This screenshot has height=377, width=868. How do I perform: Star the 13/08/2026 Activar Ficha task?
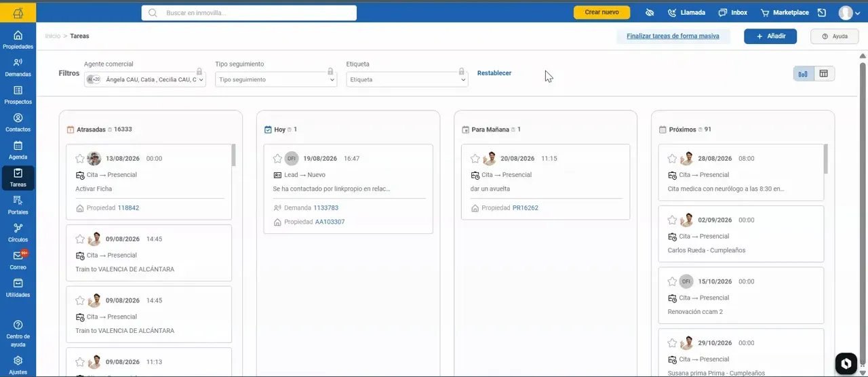tap(79, 159)
